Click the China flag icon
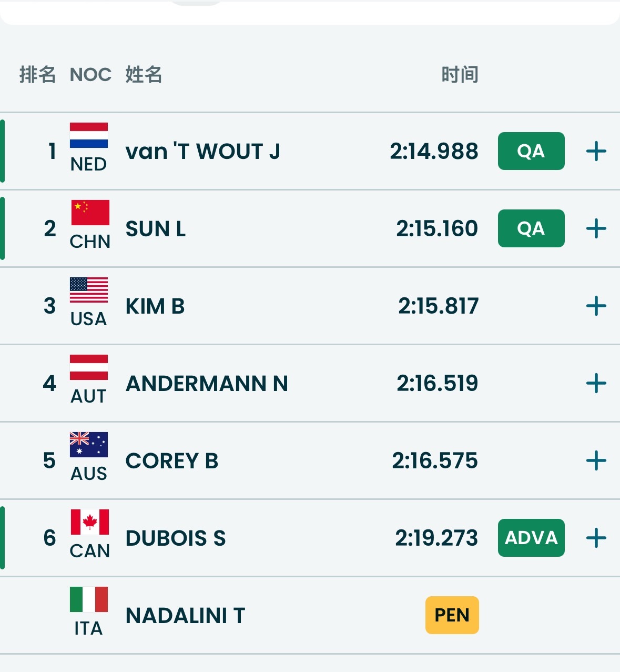Viewport: 620px width, 672px height. pos(90,213)
